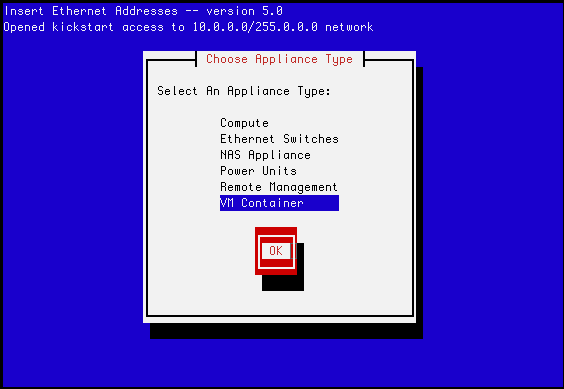This screenshot has height=389, width=564.
Task: Click the Opened kickstart access status line
Action: click(188, 27)
